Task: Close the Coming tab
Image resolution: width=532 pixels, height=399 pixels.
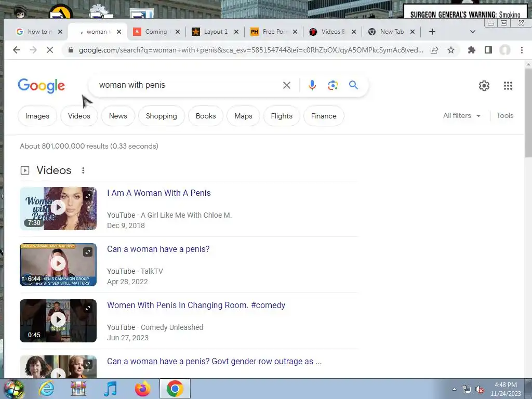Action: 178,32
